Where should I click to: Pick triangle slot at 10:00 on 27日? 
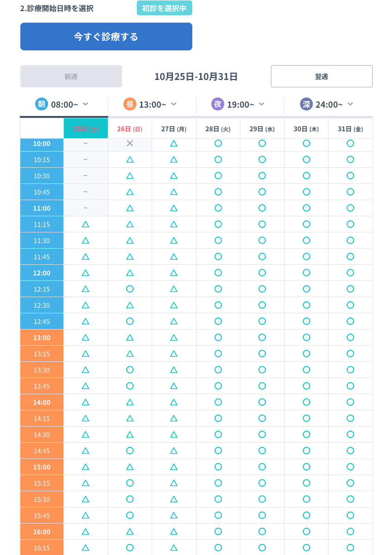click(x=174, y=144)
